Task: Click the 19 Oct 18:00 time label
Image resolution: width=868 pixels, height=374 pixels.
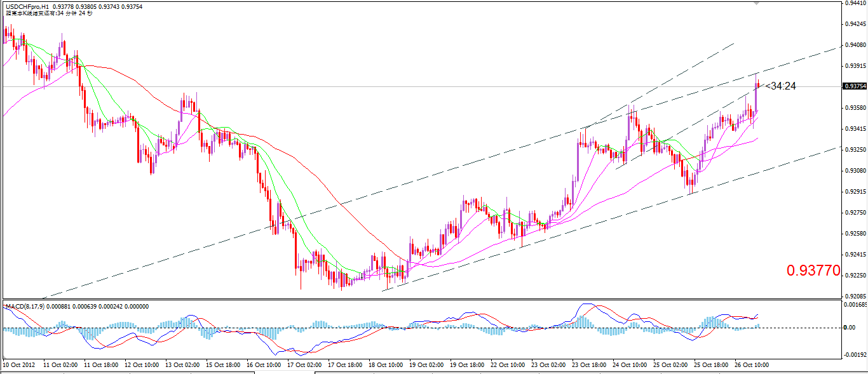Action: 467,365
